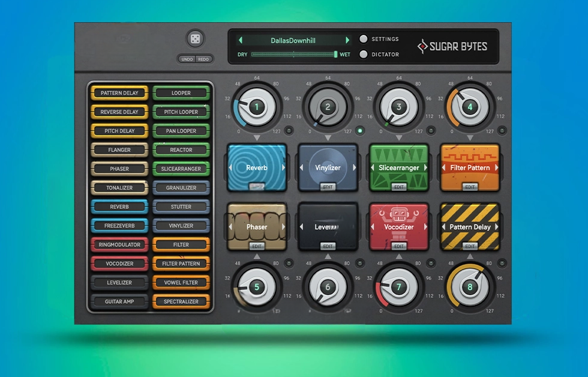
Task: Choose PATTERN DELAY from effect list
Action: (x=119, y=93)
